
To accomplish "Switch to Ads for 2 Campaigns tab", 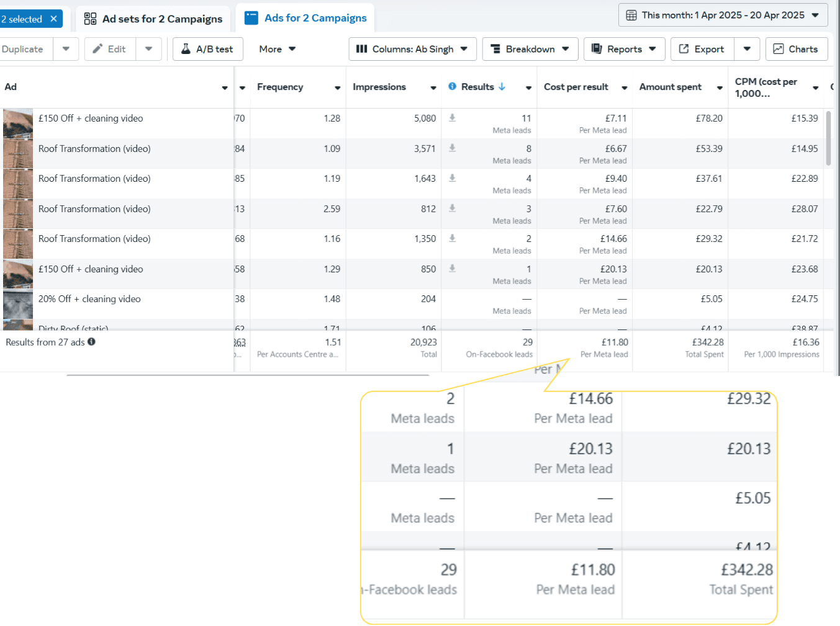I will coord(305,18).
